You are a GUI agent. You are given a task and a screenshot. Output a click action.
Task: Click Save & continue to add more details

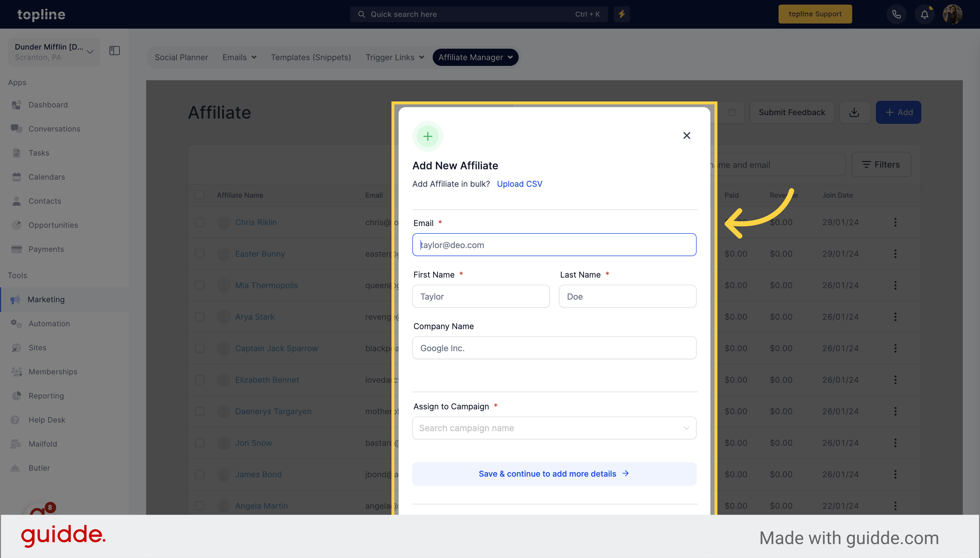(x=554, y=474)
